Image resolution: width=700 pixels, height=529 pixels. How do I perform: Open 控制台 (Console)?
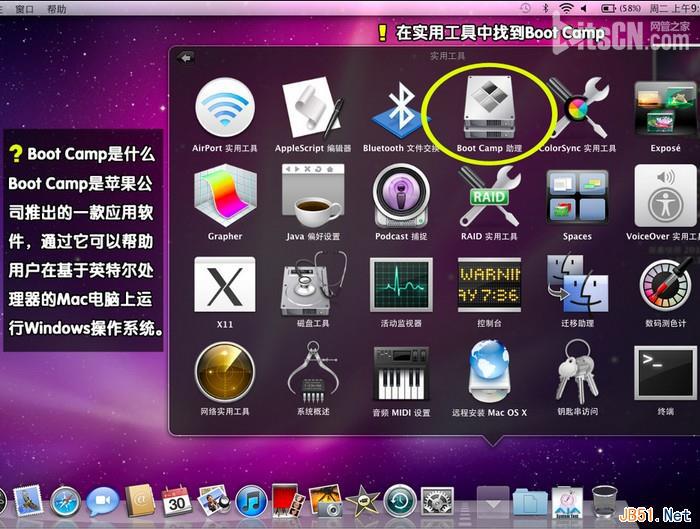pos(489,284)
